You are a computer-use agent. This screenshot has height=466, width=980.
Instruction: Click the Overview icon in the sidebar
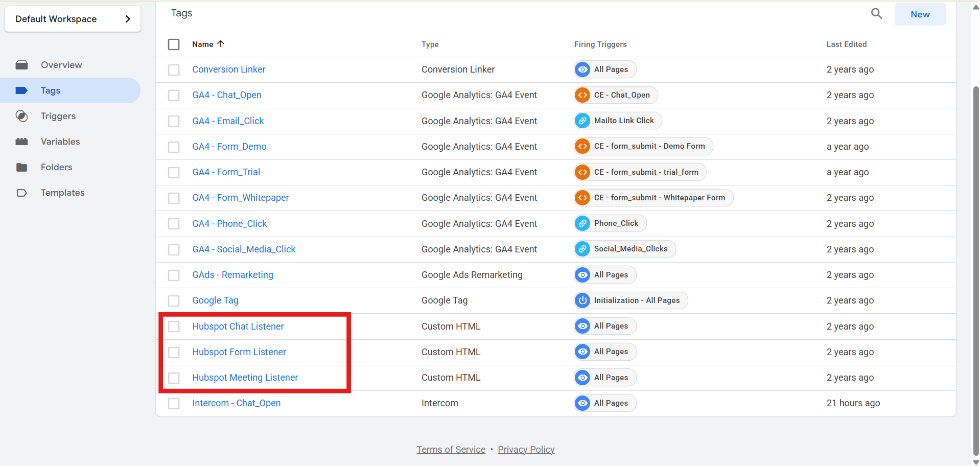[x=21, y=65]
